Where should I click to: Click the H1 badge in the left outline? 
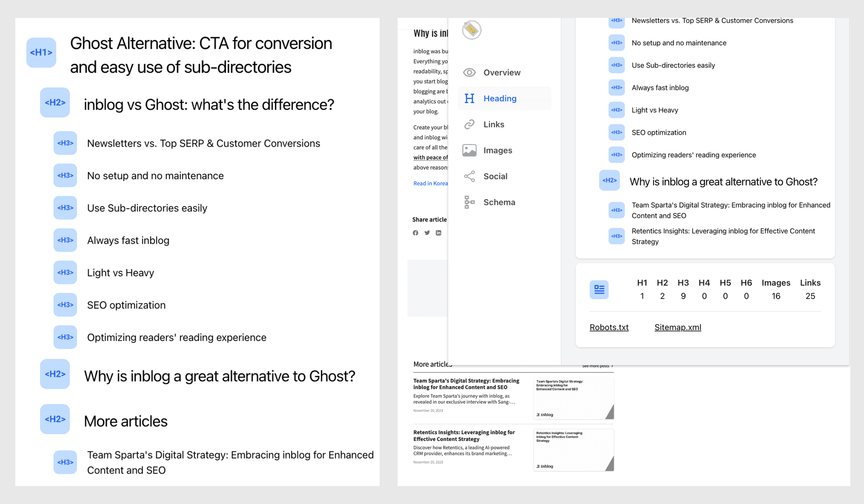coord(41,53)
